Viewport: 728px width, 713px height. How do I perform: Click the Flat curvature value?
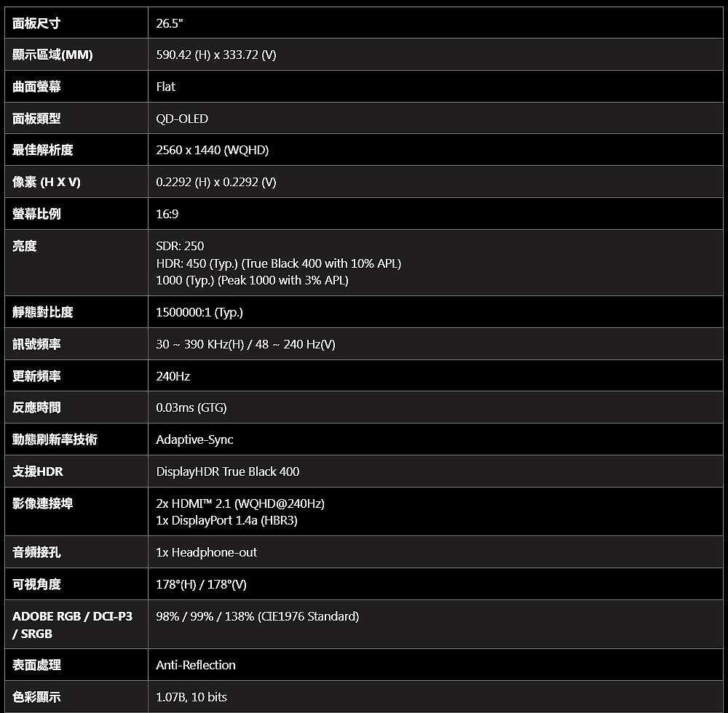click(166, 87)
